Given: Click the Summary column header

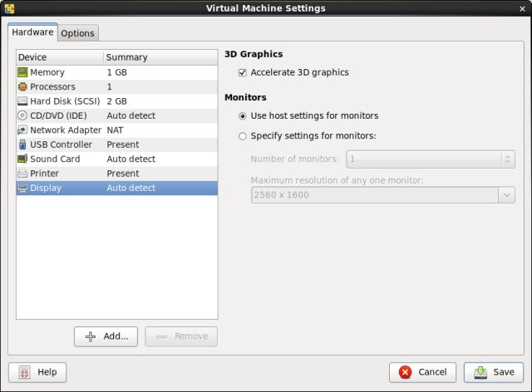Looking at the screenshot, I should pyautogui.click(x=160, y=57).
